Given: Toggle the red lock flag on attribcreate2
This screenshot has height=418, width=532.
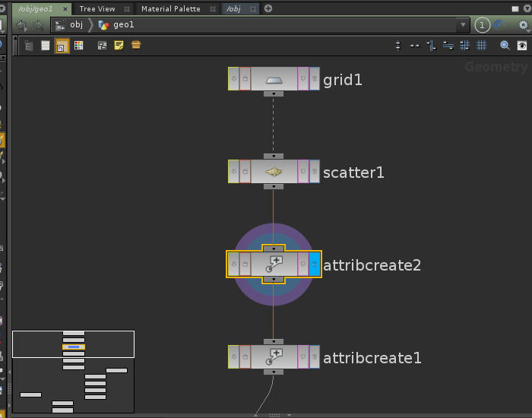Looking at the screenshot, I should (x=245, y=264).
